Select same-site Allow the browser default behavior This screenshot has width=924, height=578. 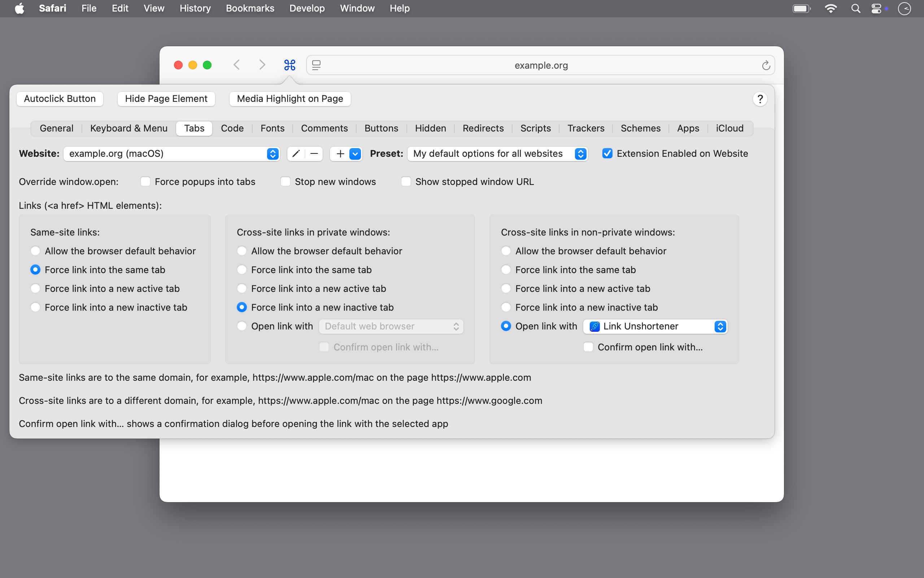click(35, 251)
